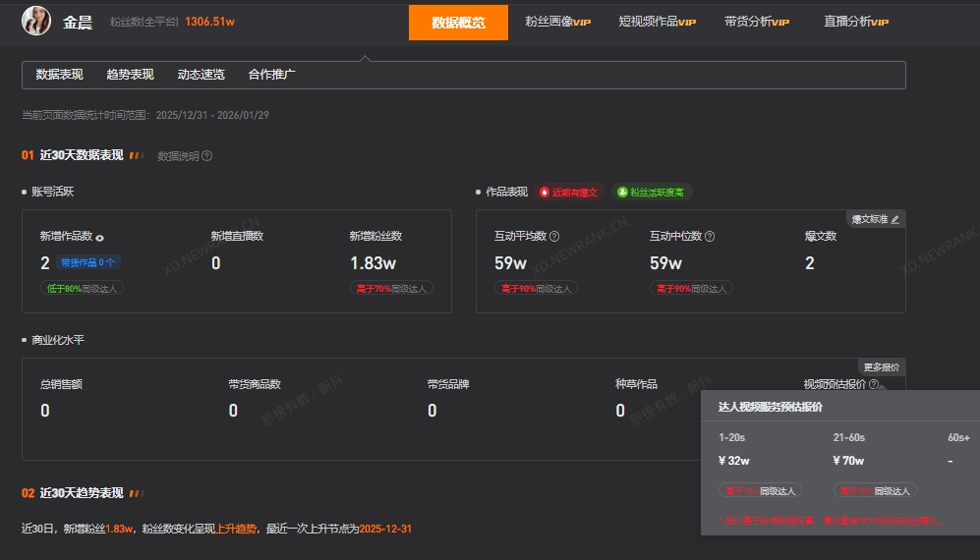Switch to 短视频作品 VIP tab

pyautogui.click(x=657, y=22)
